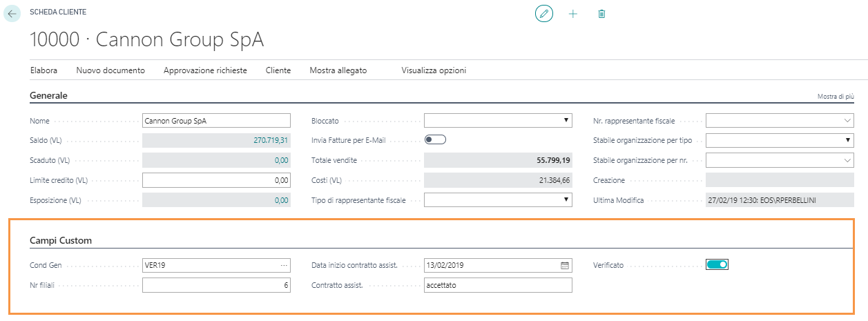Click the Saldo (VL) value 270.719,31
The width and height of the screenshot is (868, 321).
pyautogui.click(x=271, y=141)
